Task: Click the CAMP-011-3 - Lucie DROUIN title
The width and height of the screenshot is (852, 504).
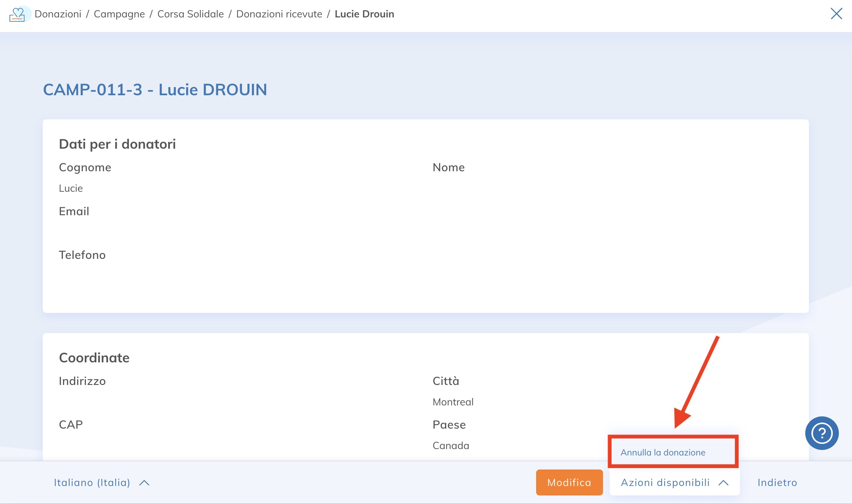Action: 155,90
